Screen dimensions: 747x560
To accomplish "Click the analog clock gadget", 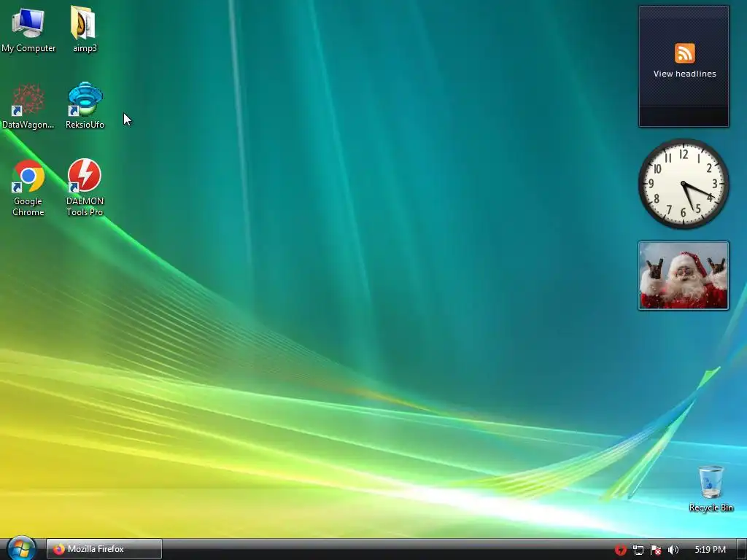I will (683, 184).
